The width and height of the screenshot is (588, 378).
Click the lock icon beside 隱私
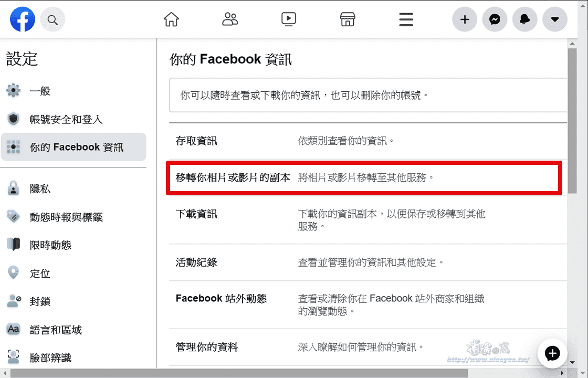coord(14,188)
